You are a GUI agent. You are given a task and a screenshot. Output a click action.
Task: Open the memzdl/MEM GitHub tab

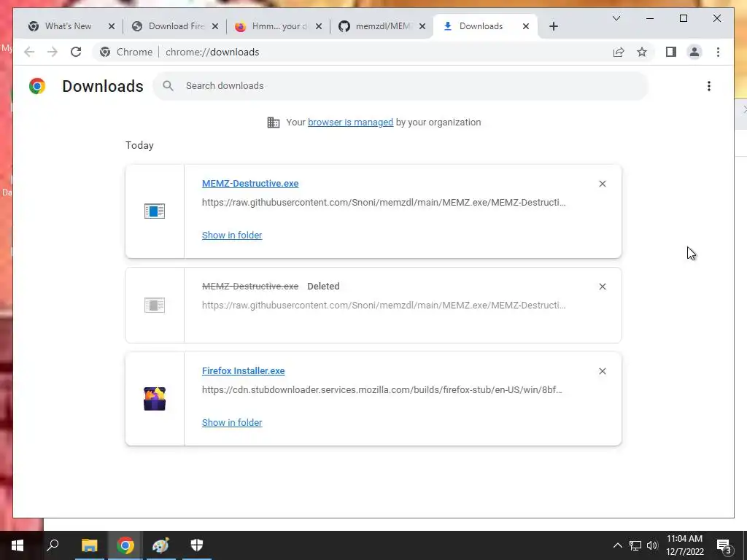[x=384, y=26]
